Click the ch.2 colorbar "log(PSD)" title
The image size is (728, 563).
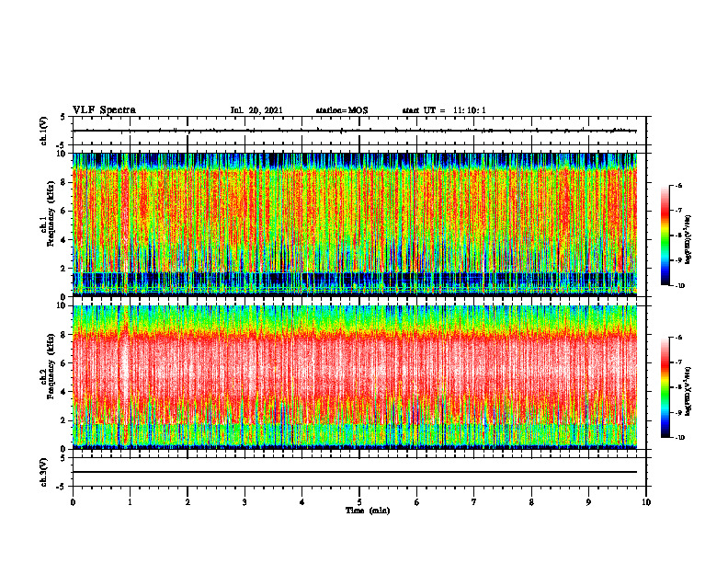[x=688, y=391]
